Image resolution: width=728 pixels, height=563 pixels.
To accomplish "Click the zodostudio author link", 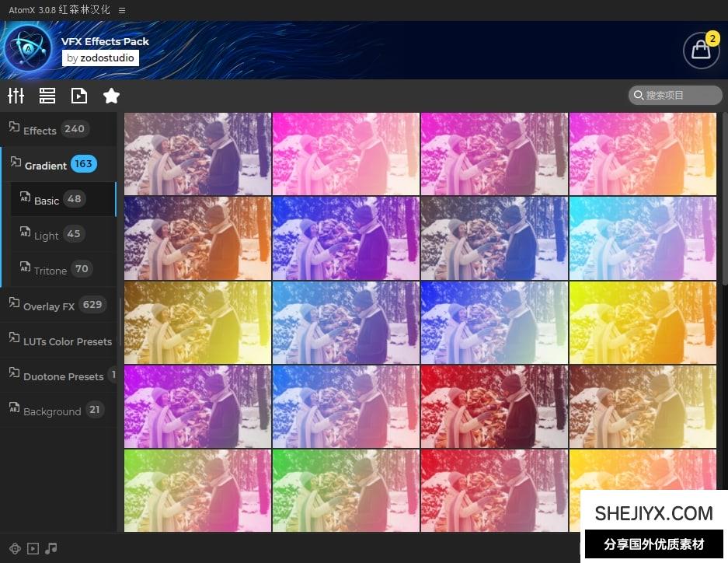I will [100, 58].
